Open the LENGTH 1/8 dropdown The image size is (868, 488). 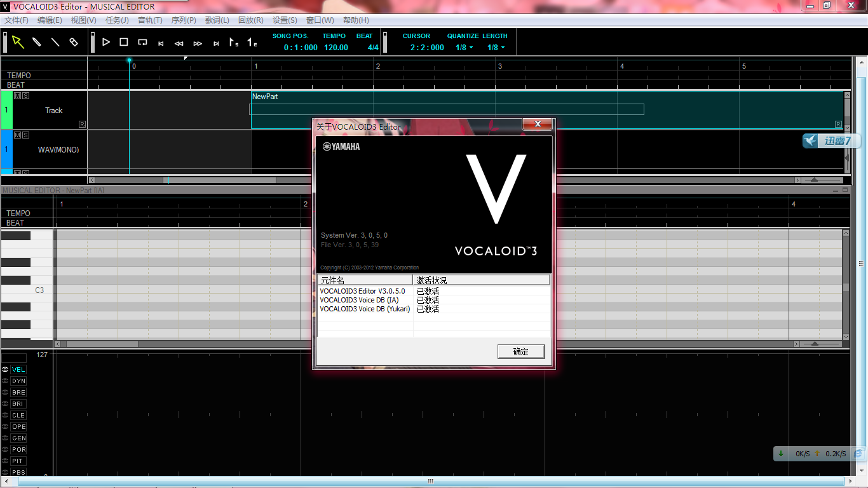pos(496,48)
